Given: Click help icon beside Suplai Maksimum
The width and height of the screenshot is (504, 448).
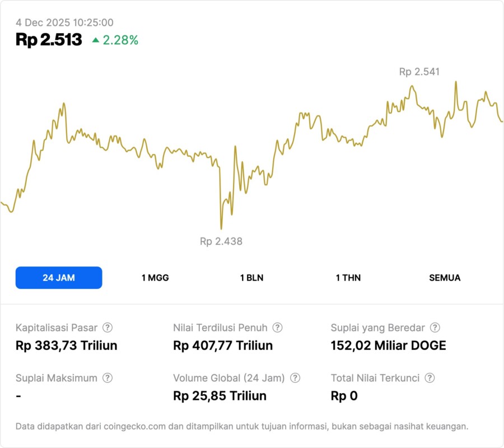Looking at the screenshot, I should tap(108, 378).
